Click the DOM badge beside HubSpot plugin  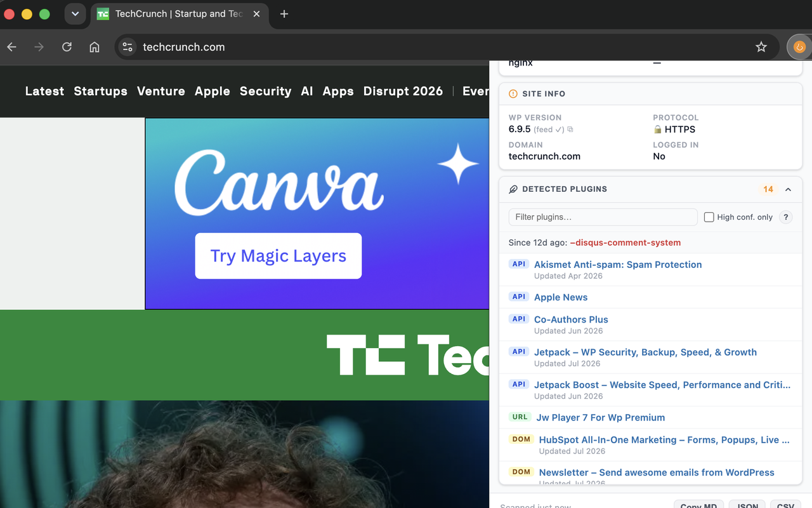click(521, 439)
